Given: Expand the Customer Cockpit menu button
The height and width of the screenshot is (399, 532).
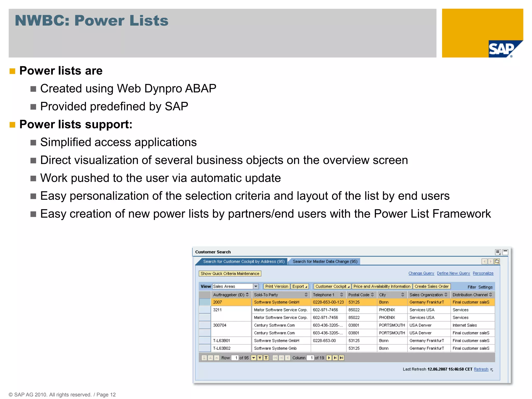Looking at the screenshot, I should tap(332, 286).
